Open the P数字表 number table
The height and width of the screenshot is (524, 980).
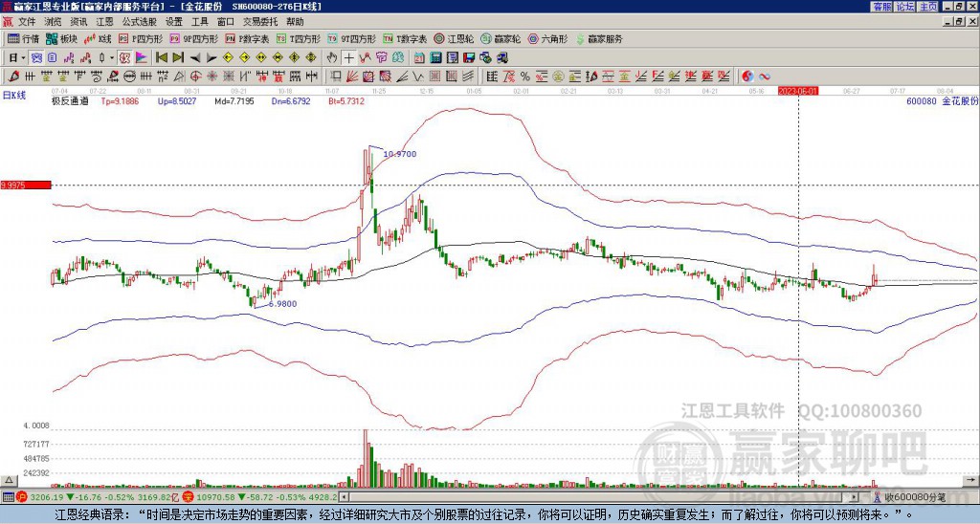point(247,38)
